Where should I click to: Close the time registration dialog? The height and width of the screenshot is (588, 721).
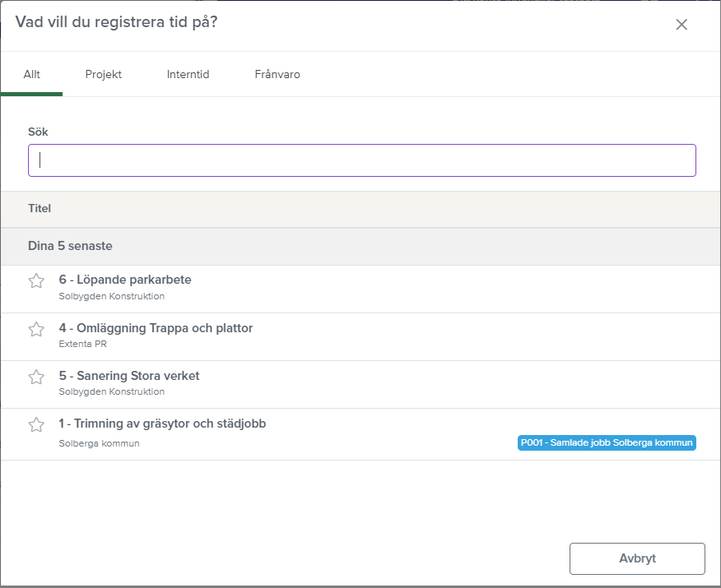(681, 25)
